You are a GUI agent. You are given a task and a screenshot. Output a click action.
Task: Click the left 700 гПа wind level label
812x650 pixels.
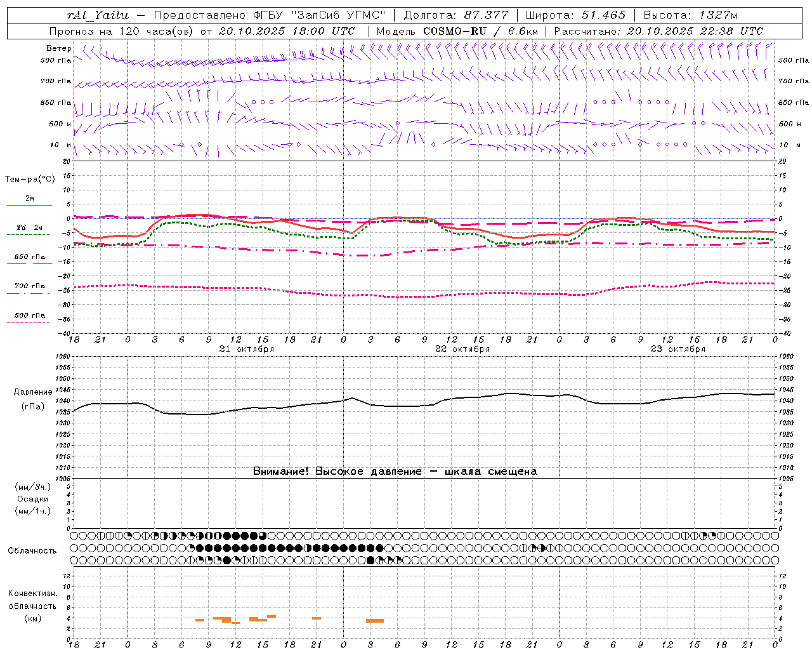56,81
